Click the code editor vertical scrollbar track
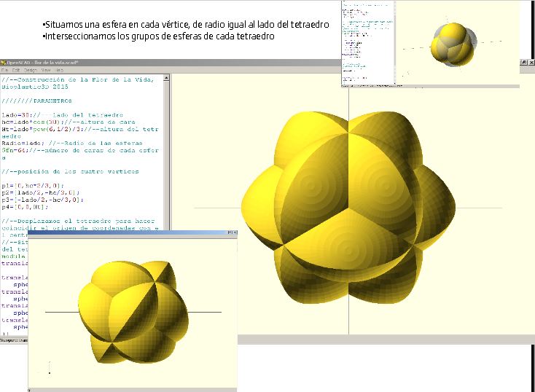Screen dimensions: 535x392 coord(166,154)
